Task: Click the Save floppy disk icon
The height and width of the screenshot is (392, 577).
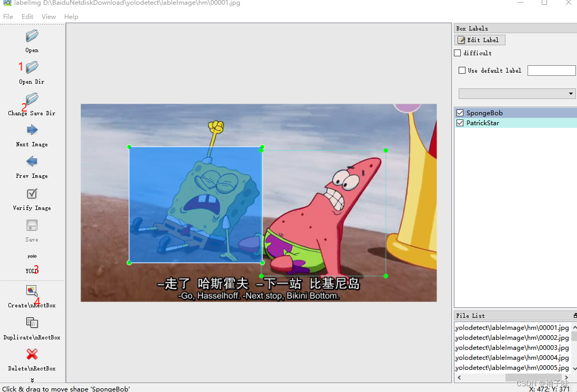Action: pos(32,225)
